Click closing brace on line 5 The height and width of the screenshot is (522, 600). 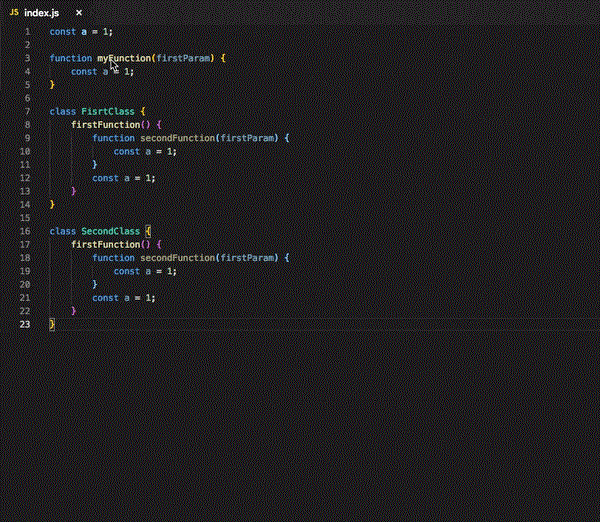(52, 85)
